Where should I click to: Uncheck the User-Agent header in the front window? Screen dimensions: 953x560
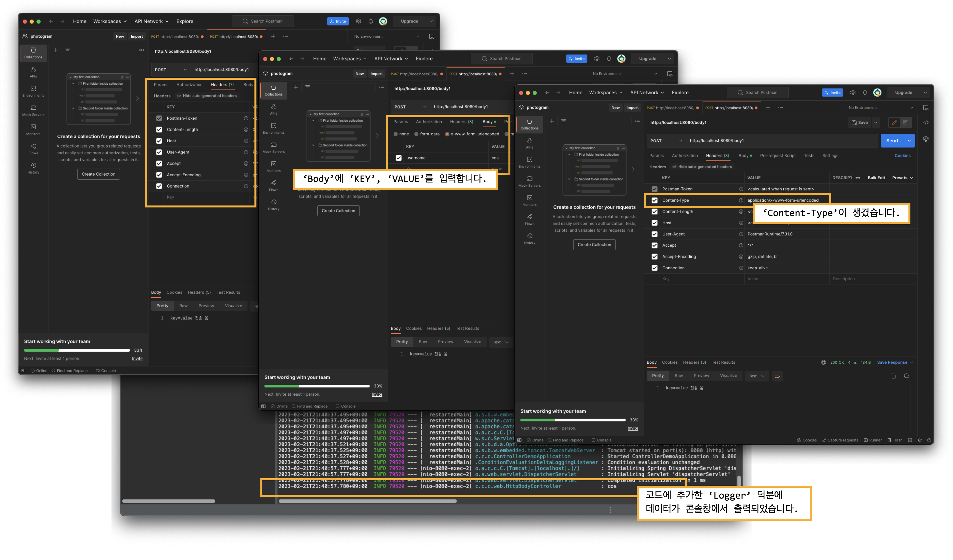tap(654, 234)
